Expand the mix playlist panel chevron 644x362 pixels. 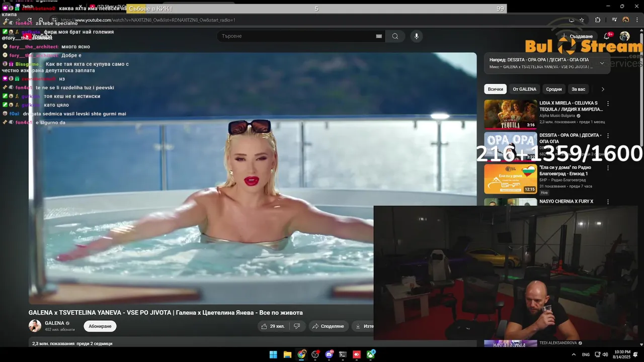[x=602, y=63]
